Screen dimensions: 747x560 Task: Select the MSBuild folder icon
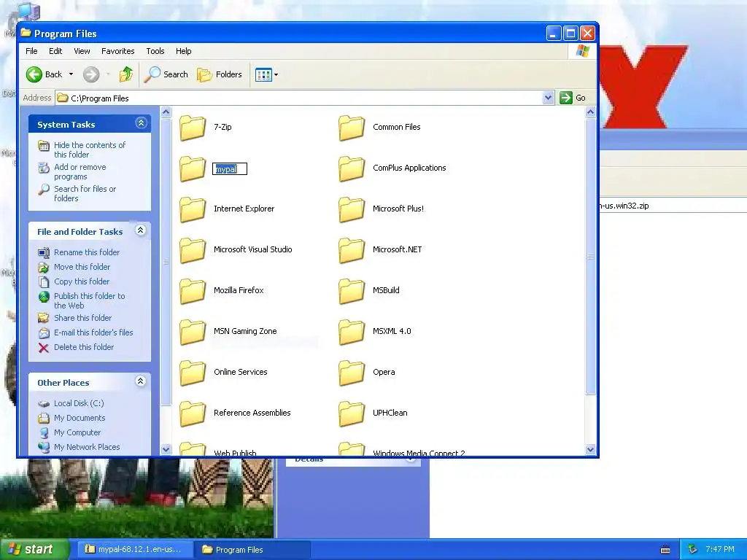tap(352, 291)
